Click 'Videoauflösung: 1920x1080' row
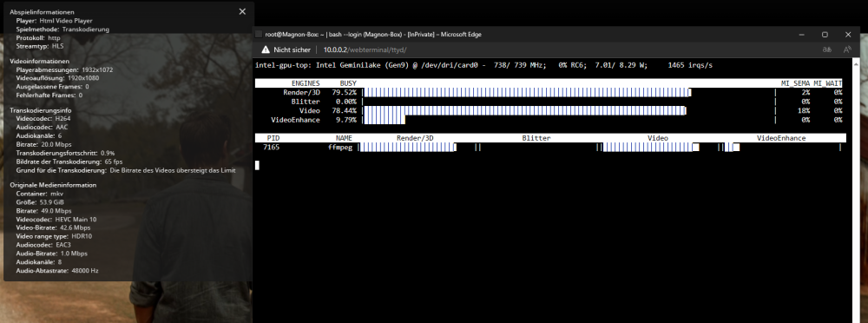 click(x=57, y=78)
